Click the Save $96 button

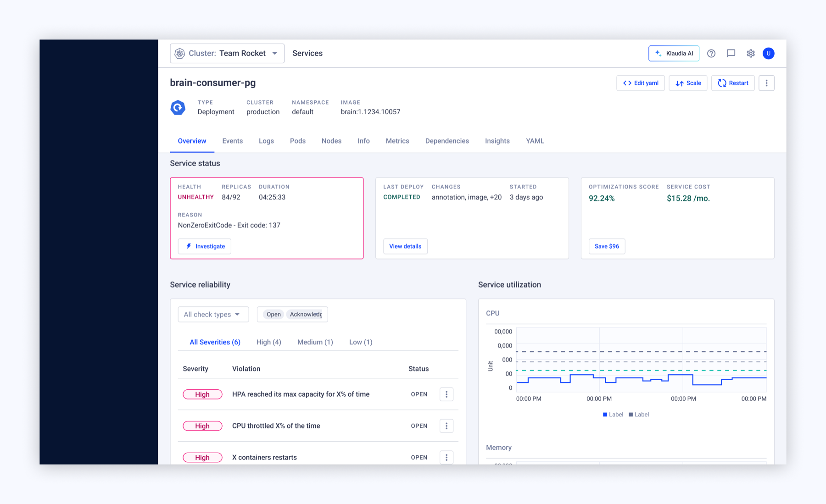point(607,246)
